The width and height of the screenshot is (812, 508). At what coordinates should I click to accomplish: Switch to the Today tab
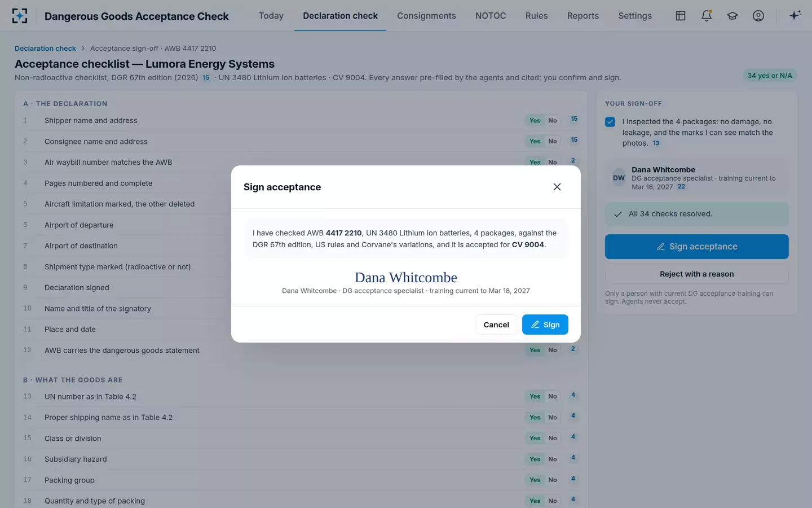point(271,16)
